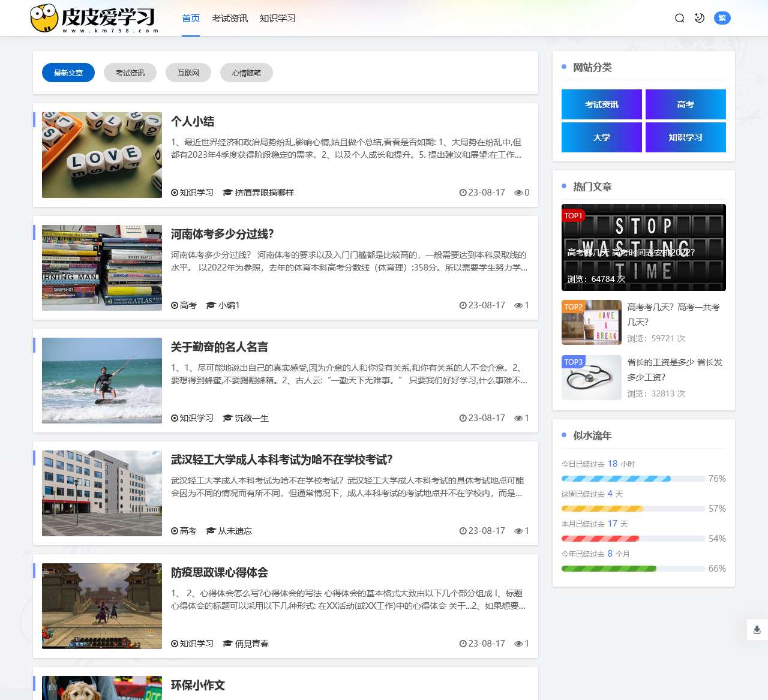Viewport: 768px width, 700px height.
Task: Open the TOP1 article thumbnail
Action: [x=643, y=247]
